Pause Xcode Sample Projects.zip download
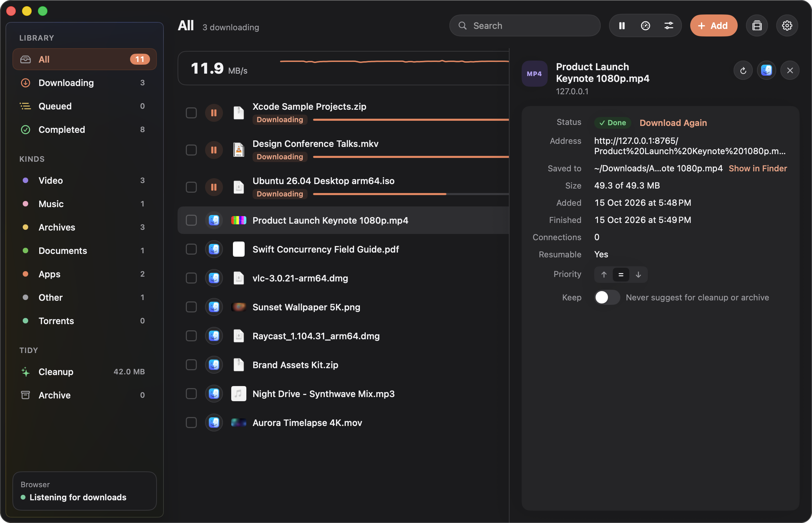 (214, 113)
